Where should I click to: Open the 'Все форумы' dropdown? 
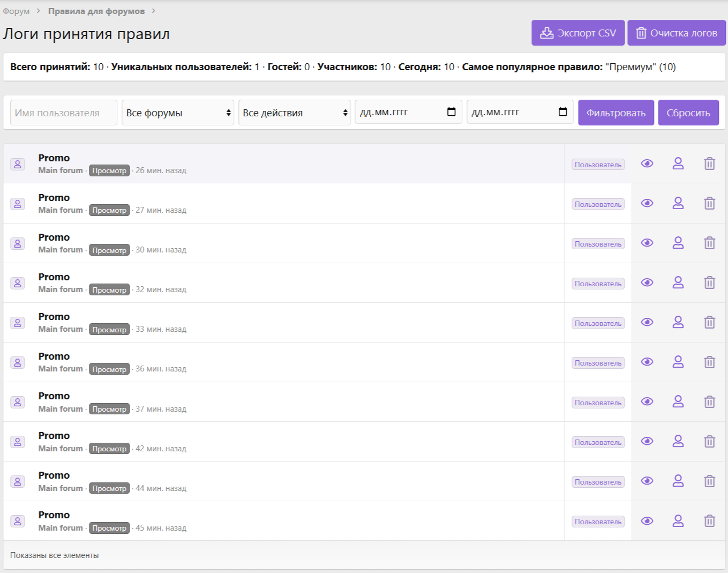[x=178, y=113]
